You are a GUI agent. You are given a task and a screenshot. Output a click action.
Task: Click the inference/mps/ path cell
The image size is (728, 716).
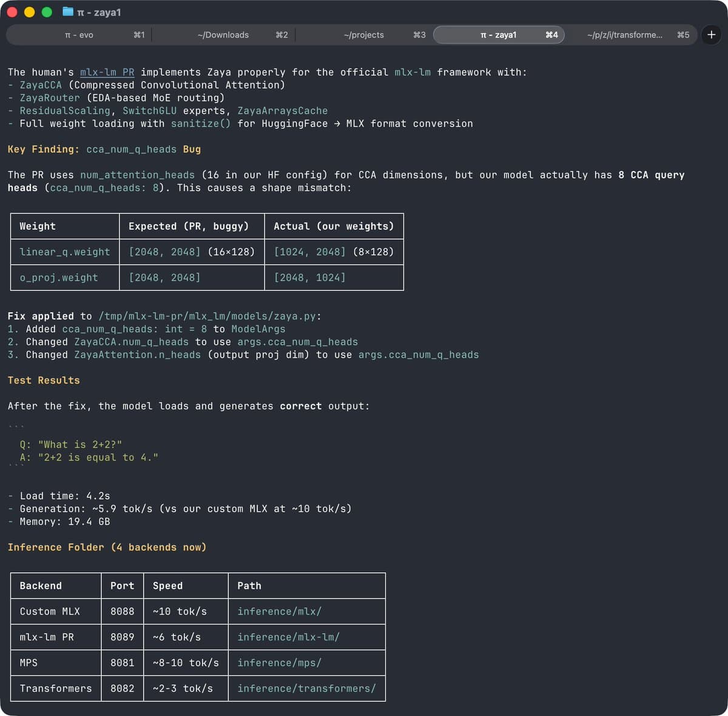[307, 663]
